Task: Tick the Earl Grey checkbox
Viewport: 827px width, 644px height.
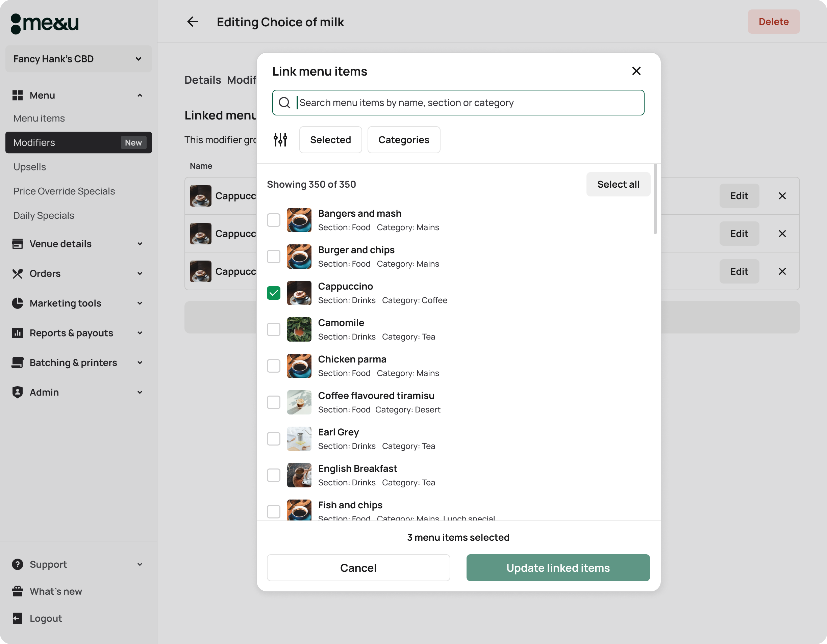Action: 273,439
